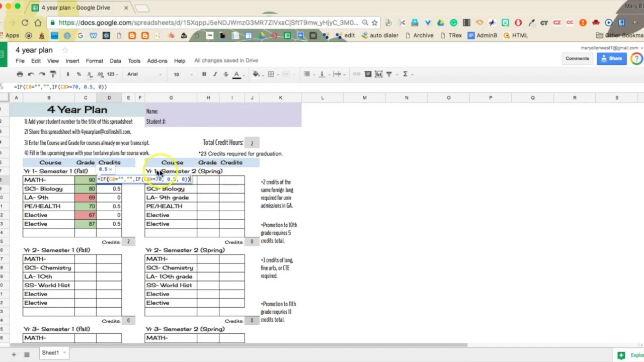
Task: Open the TRex bookmark
Action: pyautogui.click(x=451, y=36)
